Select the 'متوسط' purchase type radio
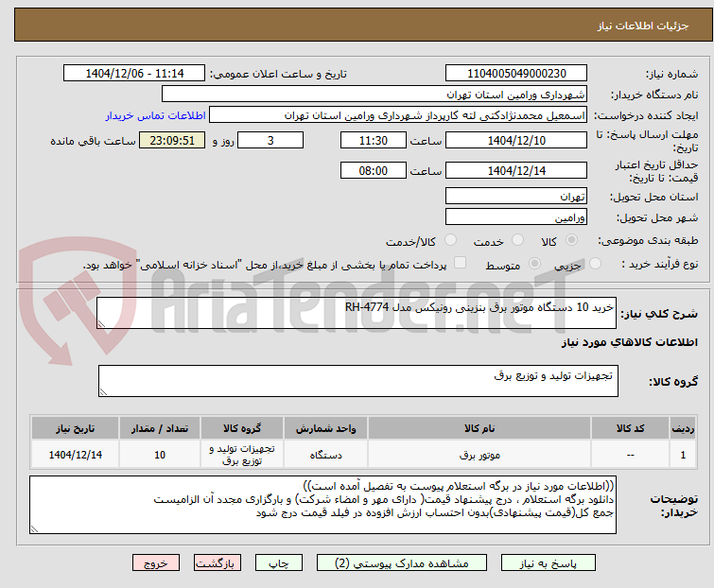The image size is (714, 588). pos(534,264)
